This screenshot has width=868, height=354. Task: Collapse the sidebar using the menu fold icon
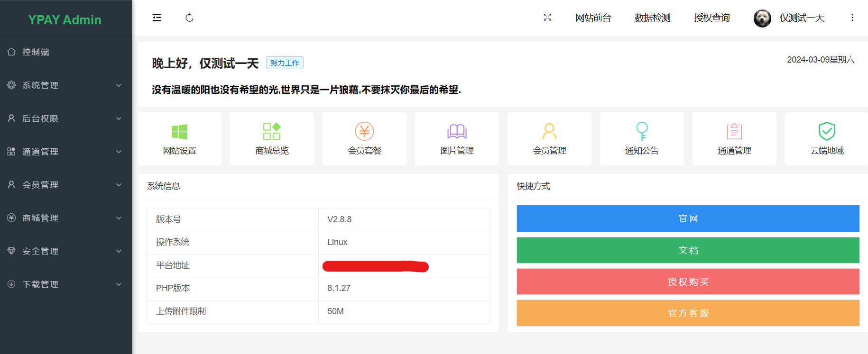(x=157, y=18)
